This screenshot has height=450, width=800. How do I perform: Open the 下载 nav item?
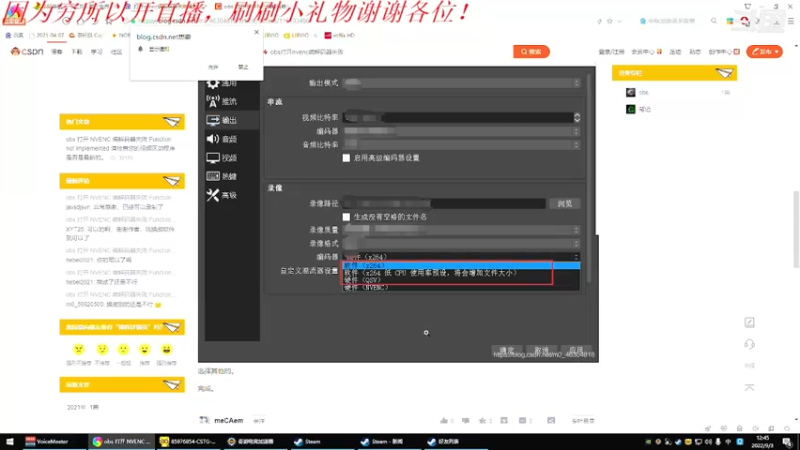[77, 52]
